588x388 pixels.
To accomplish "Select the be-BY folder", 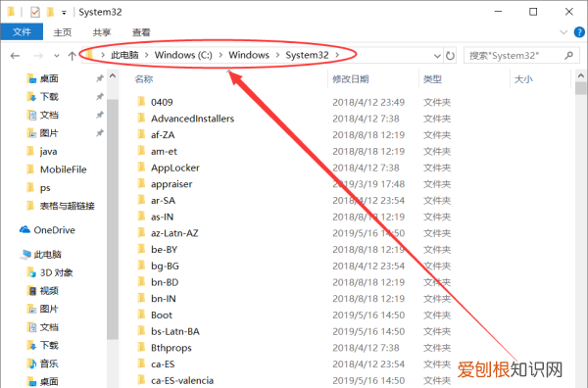I will tap(165, 250).
